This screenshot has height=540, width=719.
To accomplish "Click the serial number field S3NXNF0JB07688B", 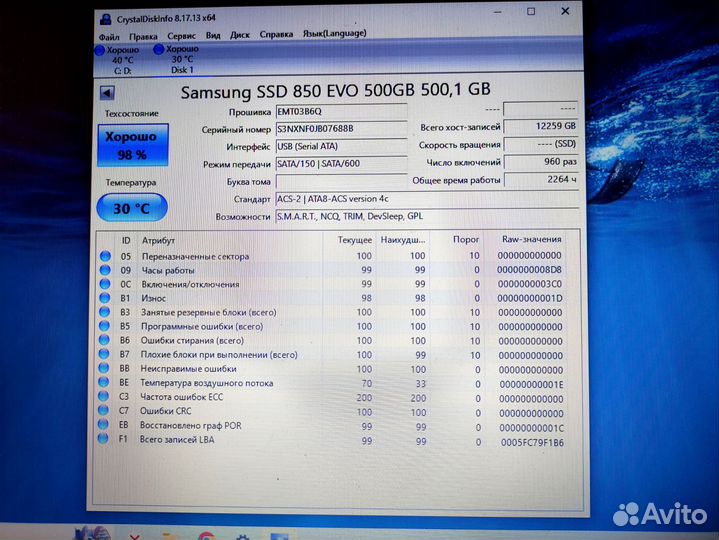I will pos(341,129).
